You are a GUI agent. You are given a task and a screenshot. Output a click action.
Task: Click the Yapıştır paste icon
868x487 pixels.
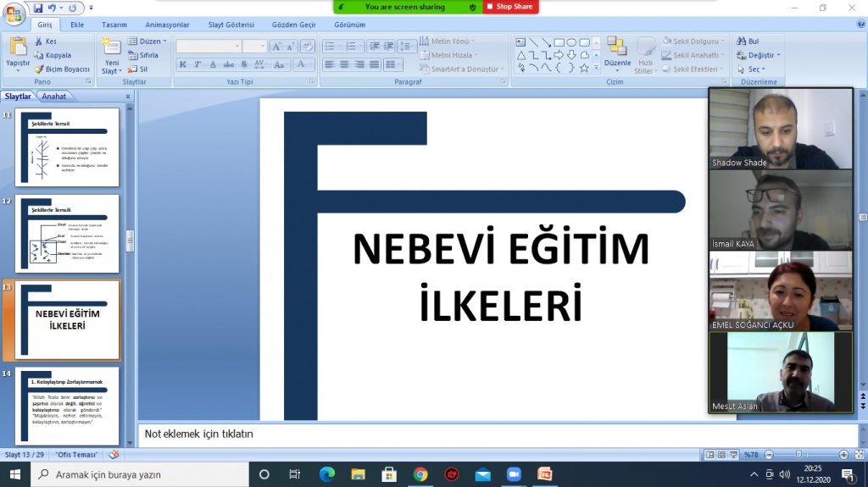pyautogui.click(x=17, y=47)
